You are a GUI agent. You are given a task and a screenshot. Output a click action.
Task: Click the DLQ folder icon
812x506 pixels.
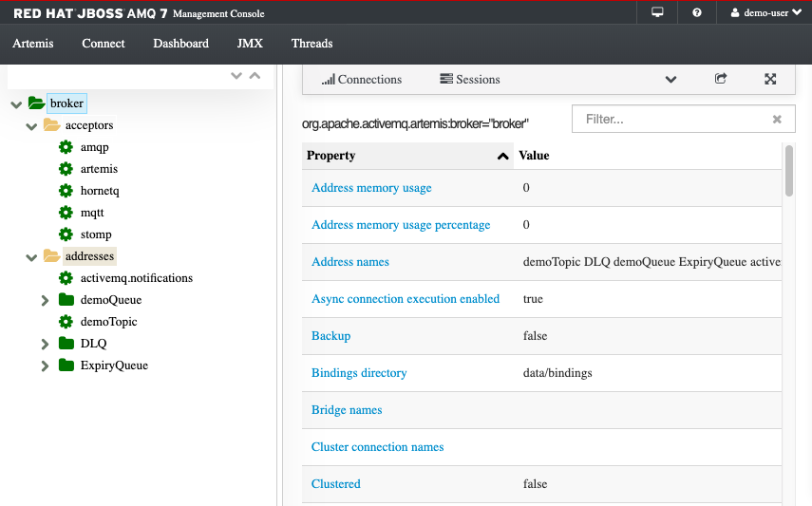(x=66, y=343)
